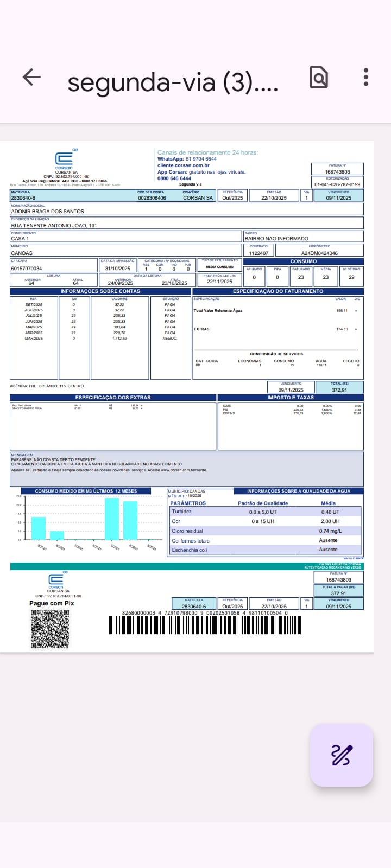Open the three-dot more options menu
Image resolution: width=391 pixels, height=868 pixels.
click(x=366, y=77)
